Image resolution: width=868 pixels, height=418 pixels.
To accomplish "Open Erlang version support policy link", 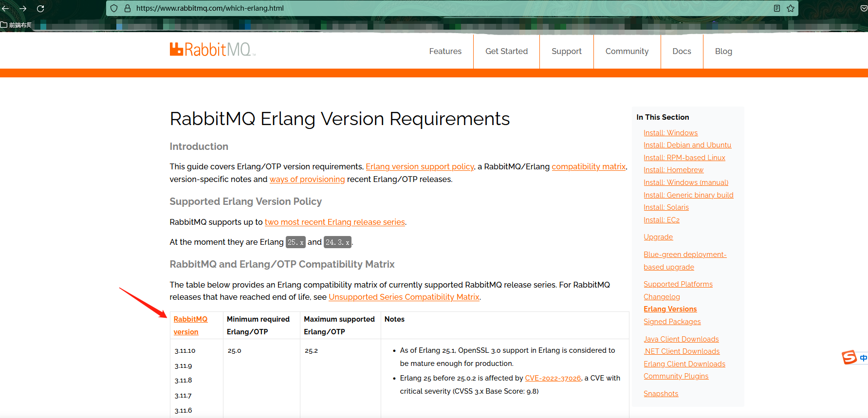I will (x=420, y=166).
